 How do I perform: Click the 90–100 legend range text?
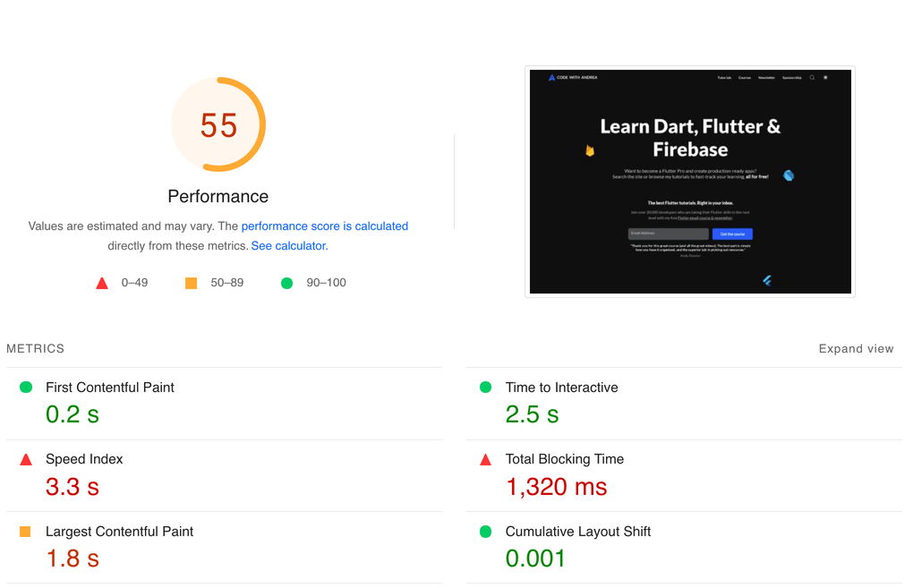(x=326, y=283)
